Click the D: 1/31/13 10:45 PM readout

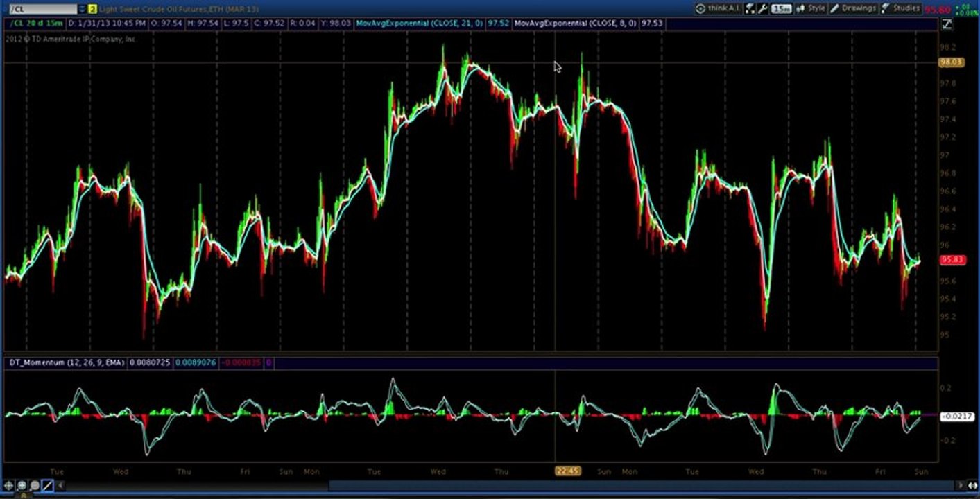click(x=106, y=23)
